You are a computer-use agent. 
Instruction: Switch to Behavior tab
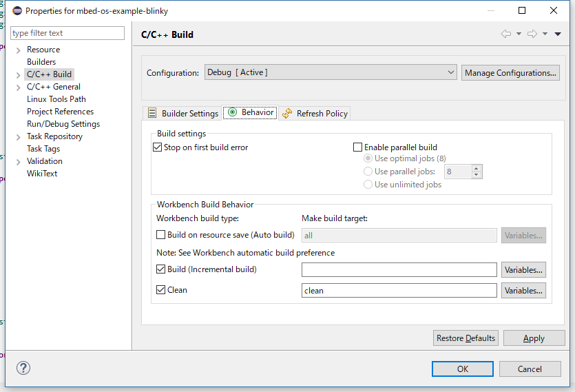[x=250, y=112]
